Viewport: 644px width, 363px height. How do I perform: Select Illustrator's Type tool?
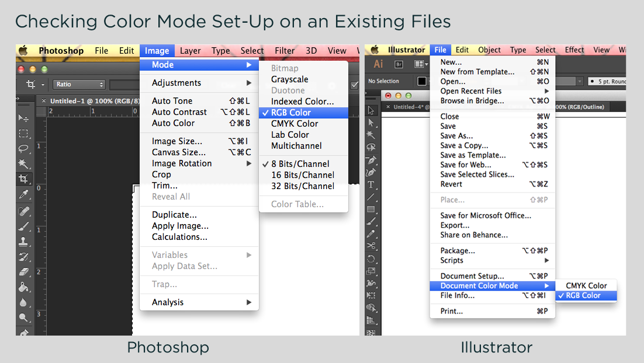click(x=371, y=184)
